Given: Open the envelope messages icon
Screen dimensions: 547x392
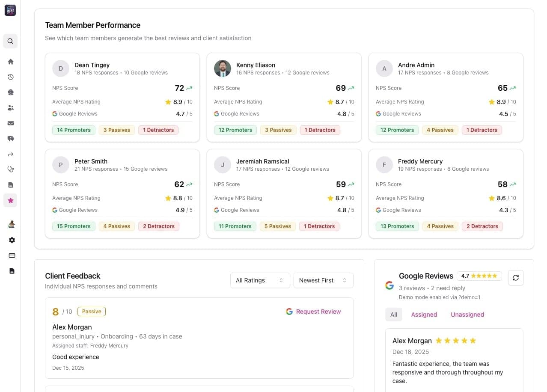Looking at the screenshot, I should tap(10, 123).
